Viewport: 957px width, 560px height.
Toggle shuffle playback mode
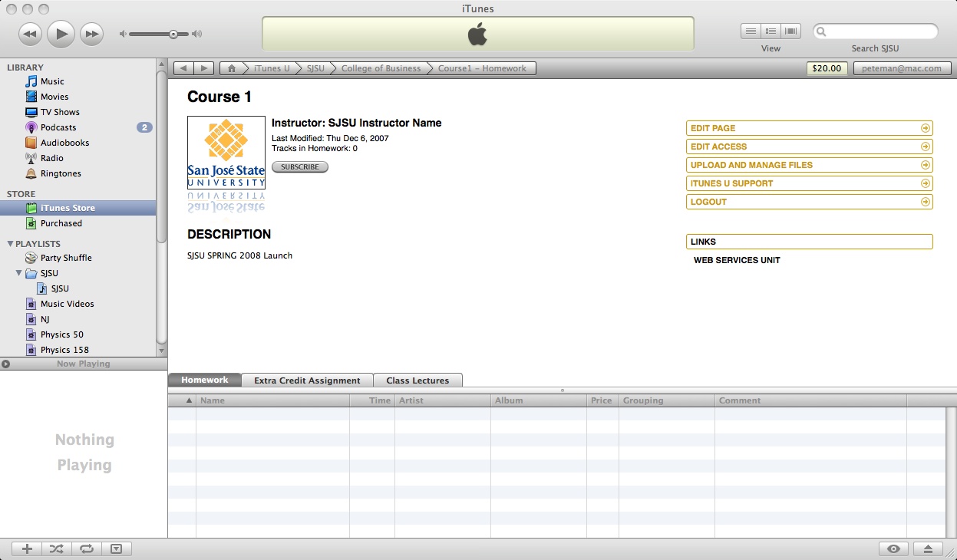pos(57,548)
